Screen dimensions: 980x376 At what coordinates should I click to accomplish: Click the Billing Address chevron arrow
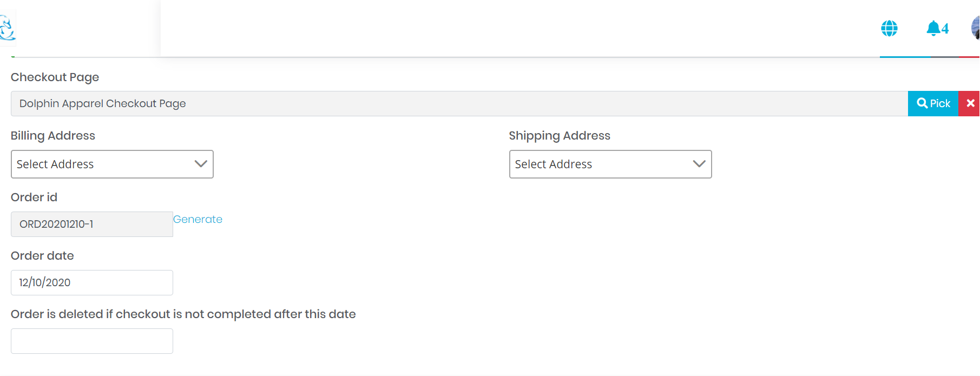coord(201,164)
